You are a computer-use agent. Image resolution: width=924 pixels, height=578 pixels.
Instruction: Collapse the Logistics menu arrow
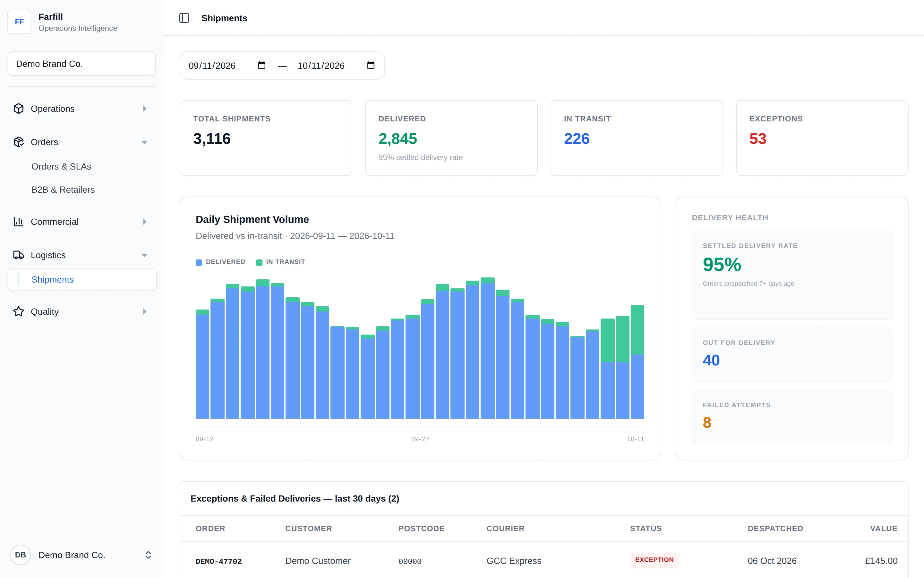[x=144, y=255]
